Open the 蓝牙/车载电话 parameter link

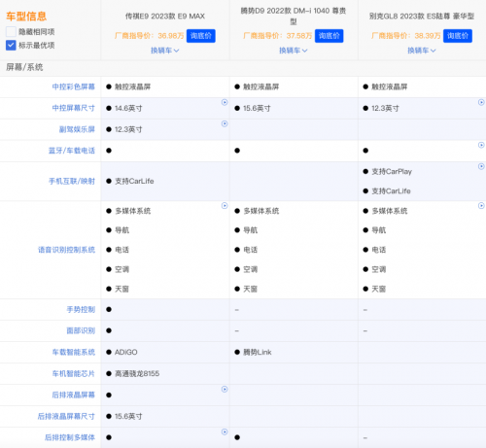[x=72, y=151]
